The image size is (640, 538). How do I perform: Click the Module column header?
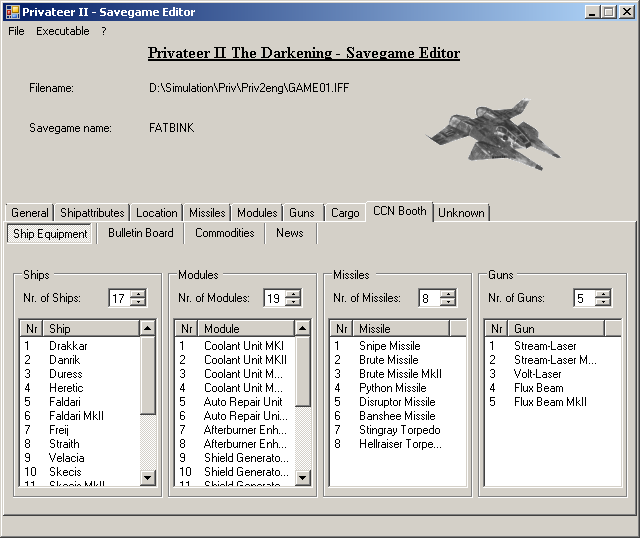click(245, 328)
